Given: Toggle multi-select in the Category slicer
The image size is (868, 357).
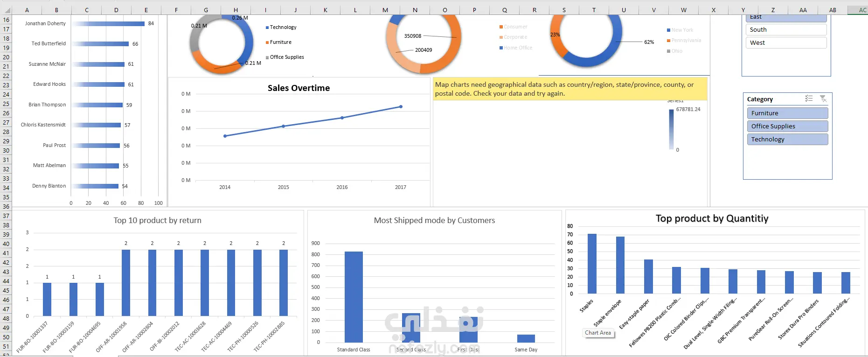Looking at the screenshot, I should (x=809, y=98).
